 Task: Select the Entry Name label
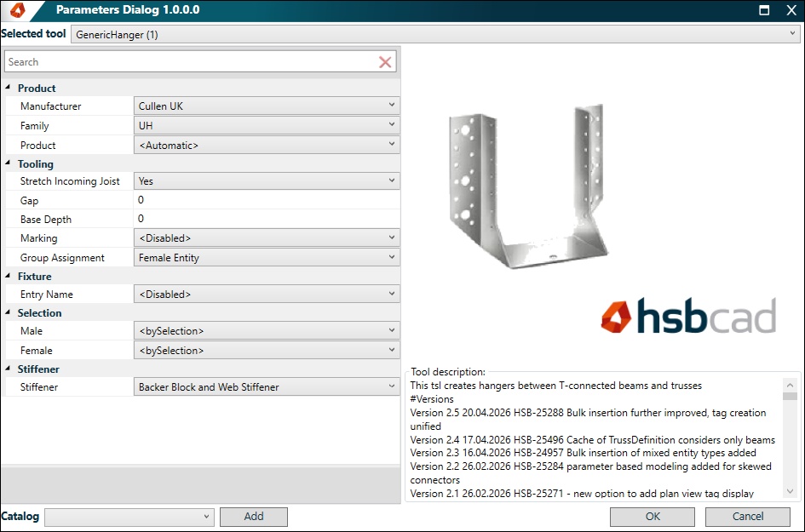47,295
